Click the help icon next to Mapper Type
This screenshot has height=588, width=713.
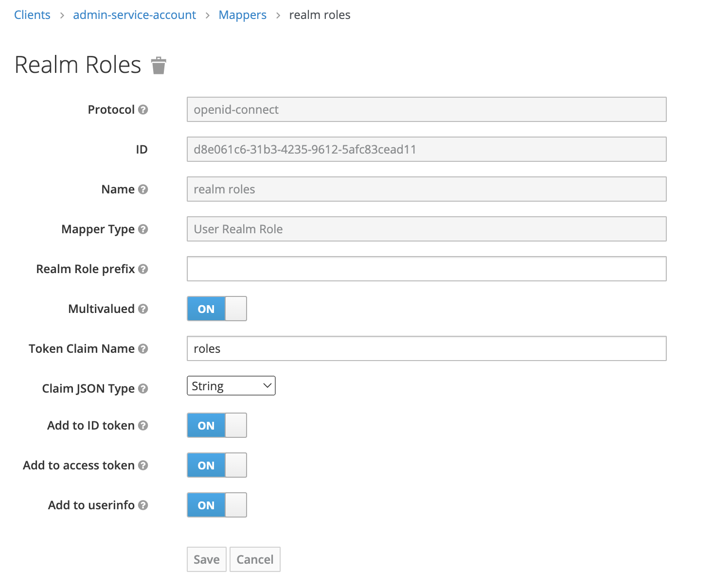pos(143,229)
